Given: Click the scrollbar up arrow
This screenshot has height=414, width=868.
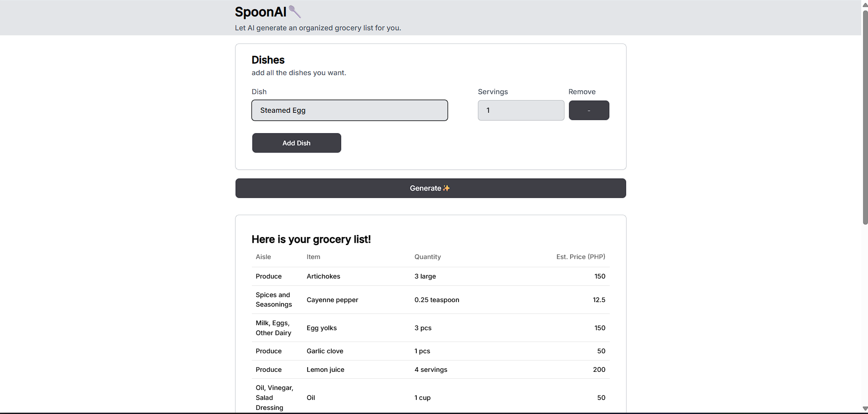Looking at the screenshot, I should pos(865,5).
